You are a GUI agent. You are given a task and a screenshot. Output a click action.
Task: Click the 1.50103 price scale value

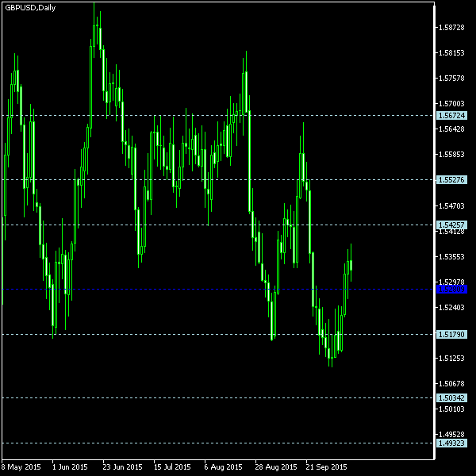(x=451, y=409)
